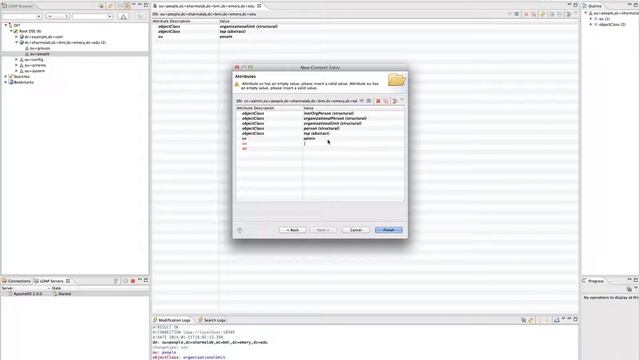Click the Value column header in dialog
The image size is (640, 360).
(353, 108)
